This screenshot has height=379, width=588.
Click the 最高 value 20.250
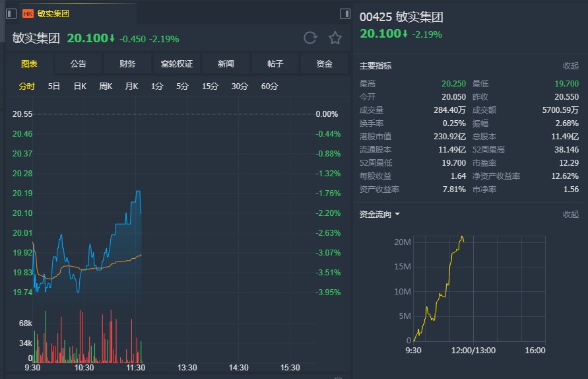point(454,84)
